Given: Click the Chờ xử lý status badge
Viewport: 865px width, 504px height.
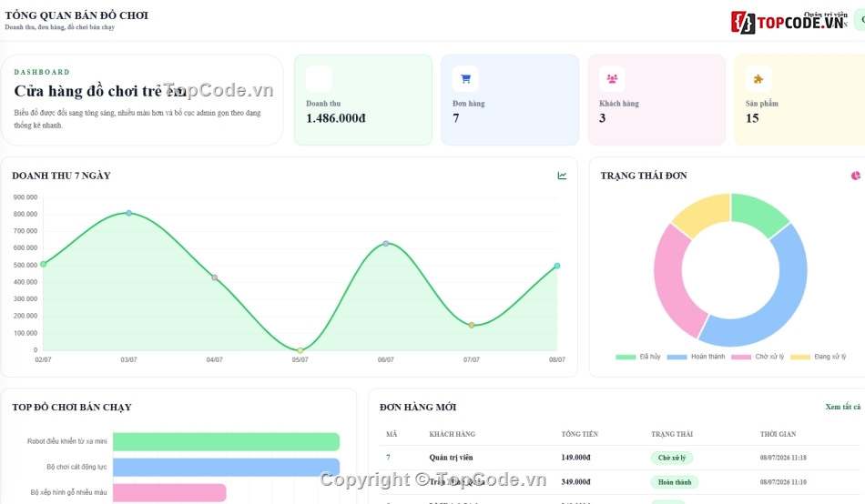Looking at the screenshot, I should click(x=672, y=458).
